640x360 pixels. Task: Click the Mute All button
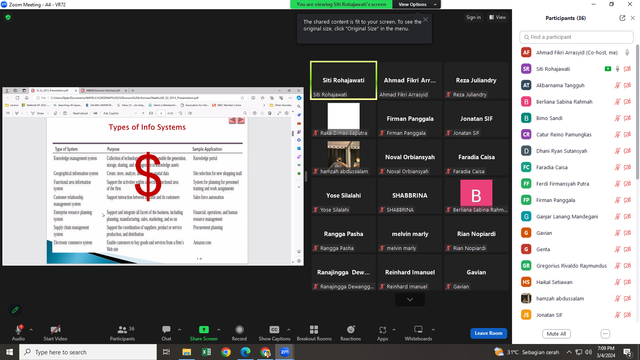pos(556,334)
